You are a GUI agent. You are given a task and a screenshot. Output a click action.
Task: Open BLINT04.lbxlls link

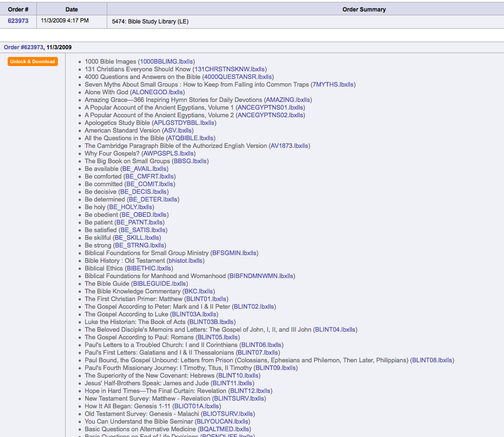[335, 330]
